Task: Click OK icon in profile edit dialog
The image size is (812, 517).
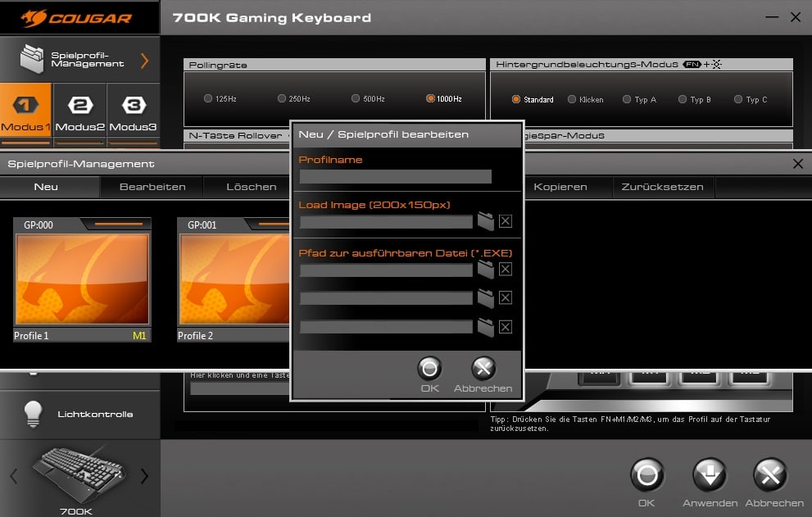Action: tap(429, 368)
